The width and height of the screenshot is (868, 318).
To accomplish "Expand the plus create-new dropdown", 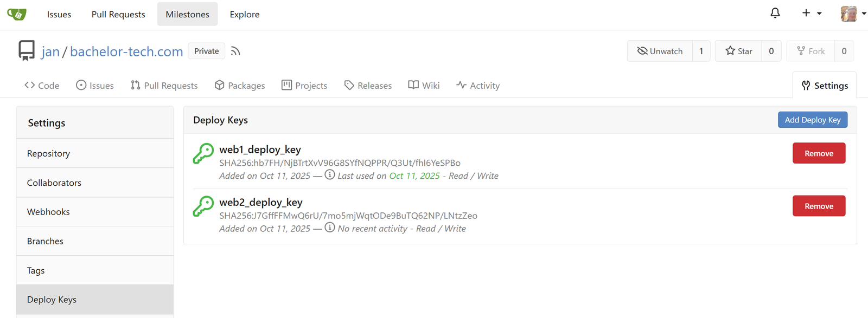I will (x=812, y=13).
